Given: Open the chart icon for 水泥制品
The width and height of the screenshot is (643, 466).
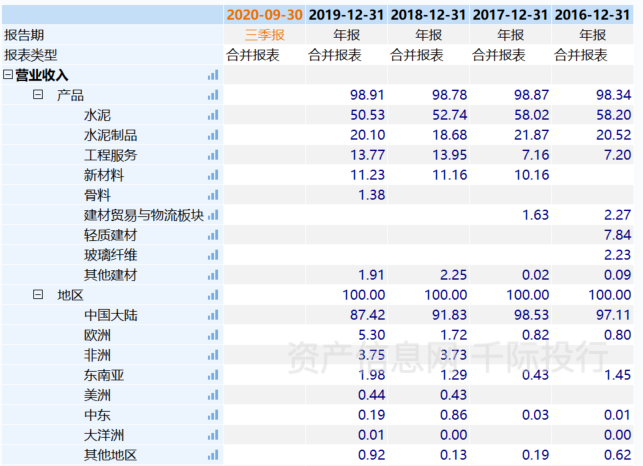Looking at the screenshot, I should [212, 135].
